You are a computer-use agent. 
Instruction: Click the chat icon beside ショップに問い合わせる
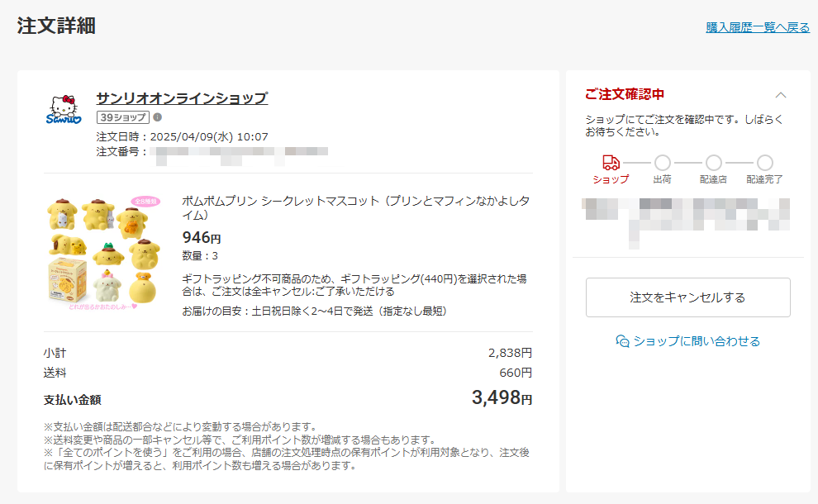click(x=622, y=341)
